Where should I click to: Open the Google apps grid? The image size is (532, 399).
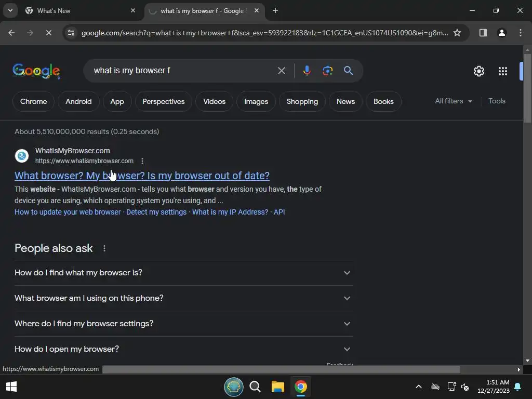click(x=503, y=71)
